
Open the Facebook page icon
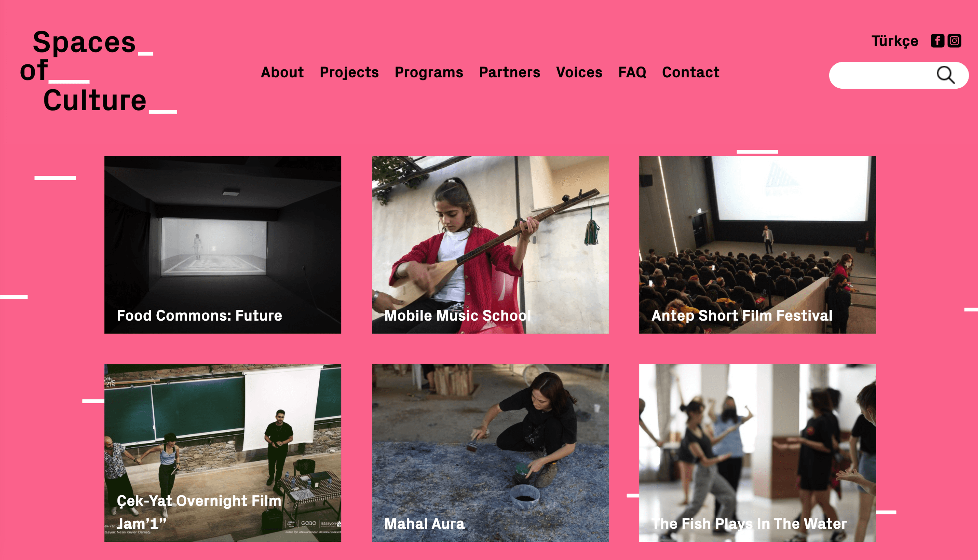(x=937, y=41)
